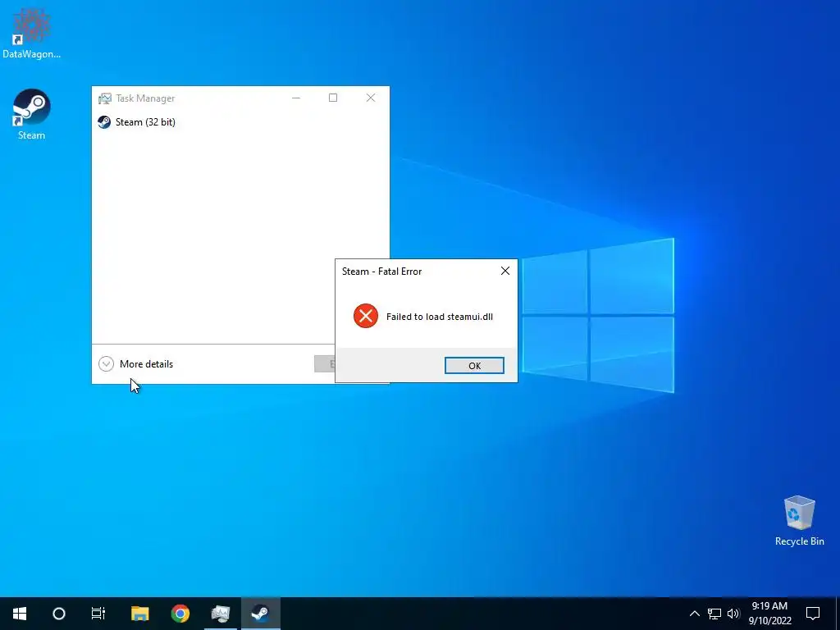
Task: Click the red error icon in the dialog
Action: click(x=366, y=316)
